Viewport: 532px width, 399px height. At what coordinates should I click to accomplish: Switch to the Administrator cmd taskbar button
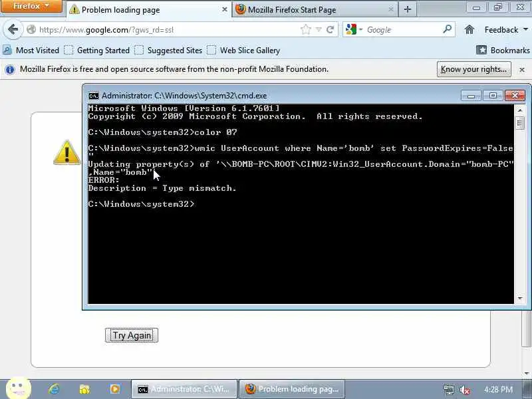184,389
